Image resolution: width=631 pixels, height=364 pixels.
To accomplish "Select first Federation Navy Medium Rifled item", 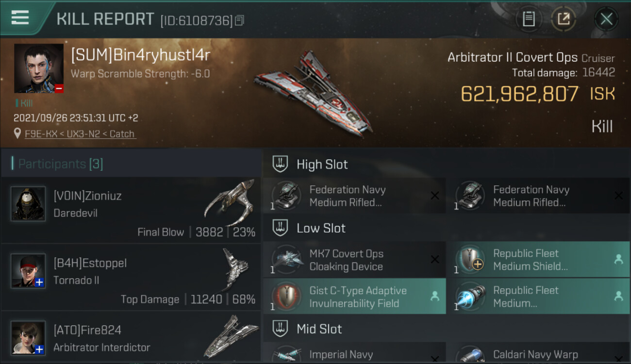I will click(x=354, y=196).
